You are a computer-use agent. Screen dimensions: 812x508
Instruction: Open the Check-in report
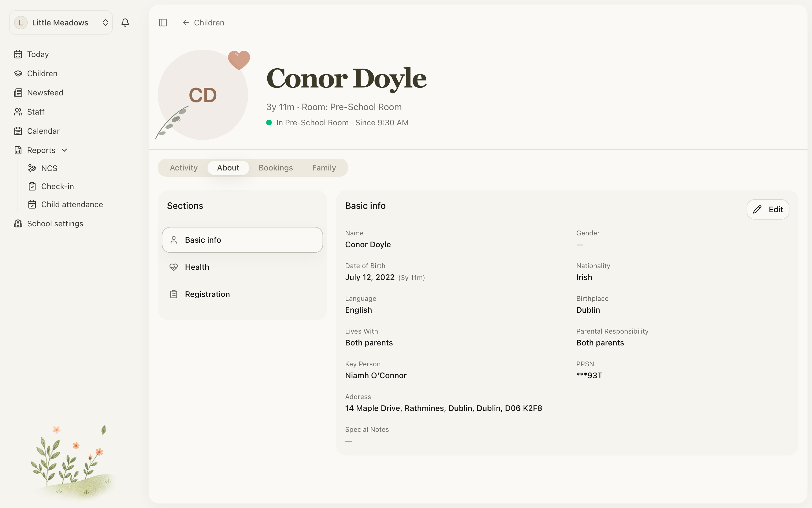tap(58, 186)
